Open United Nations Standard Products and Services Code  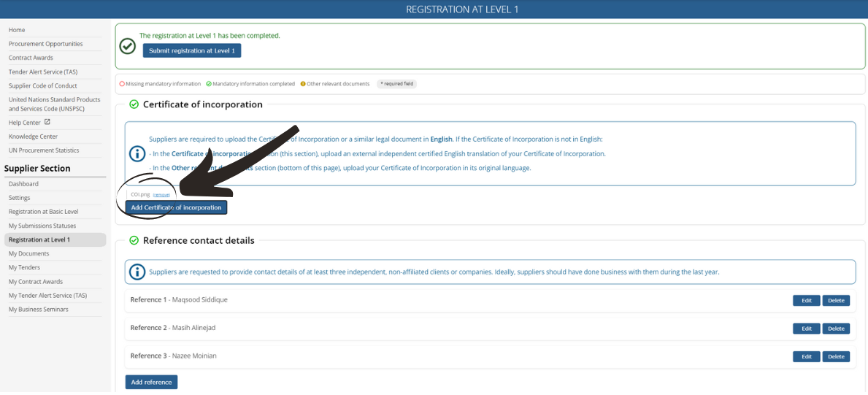pos(54,104)
